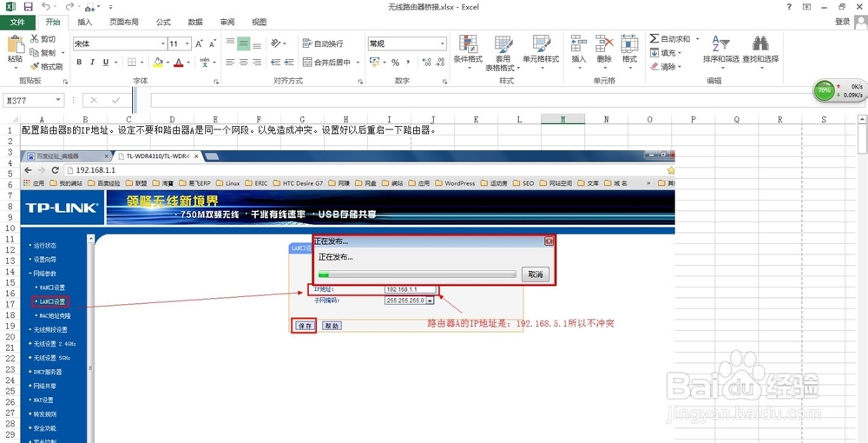Open the 格式 cell format menu

(x=629, y=53)
